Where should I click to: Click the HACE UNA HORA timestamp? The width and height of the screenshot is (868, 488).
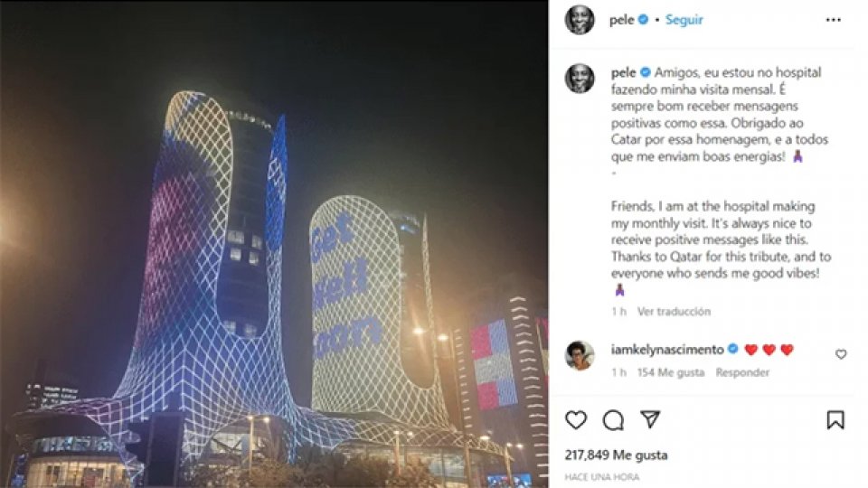(602, 477)
